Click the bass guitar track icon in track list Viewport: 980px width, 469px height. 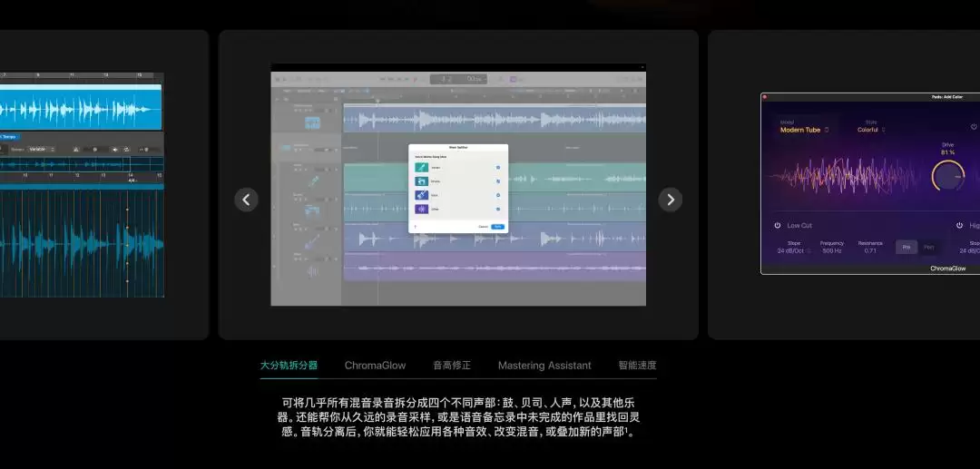click(313, 241)
